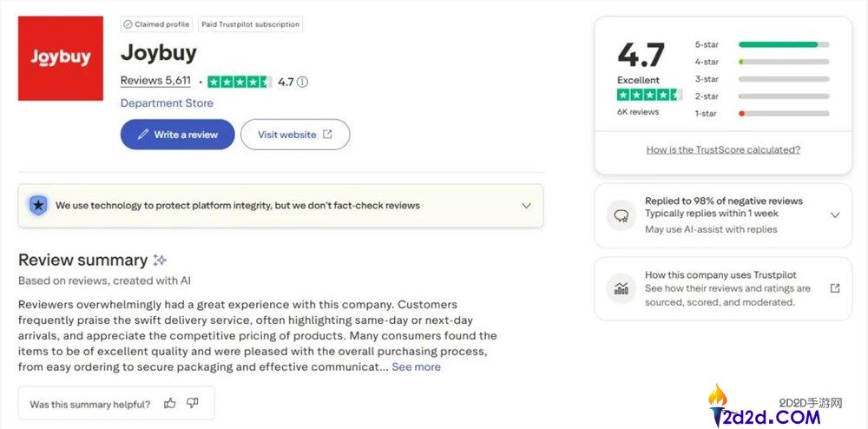The image size is (868, 429).
Task: Click the thumbs up helpful icon
Action: click(170, 403)
